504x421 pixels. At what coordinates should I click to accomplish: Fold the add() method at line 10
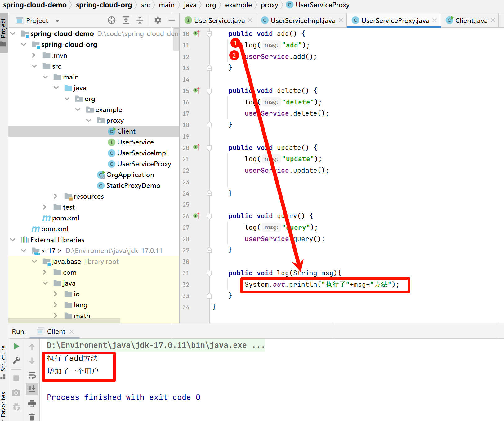(209, 34)
